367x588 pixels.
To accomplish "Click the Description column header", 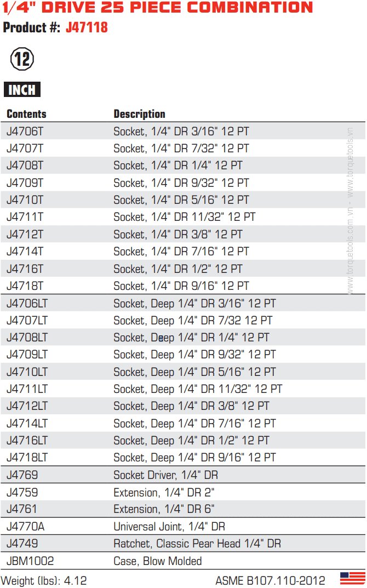I will click(x=139, y=114).
